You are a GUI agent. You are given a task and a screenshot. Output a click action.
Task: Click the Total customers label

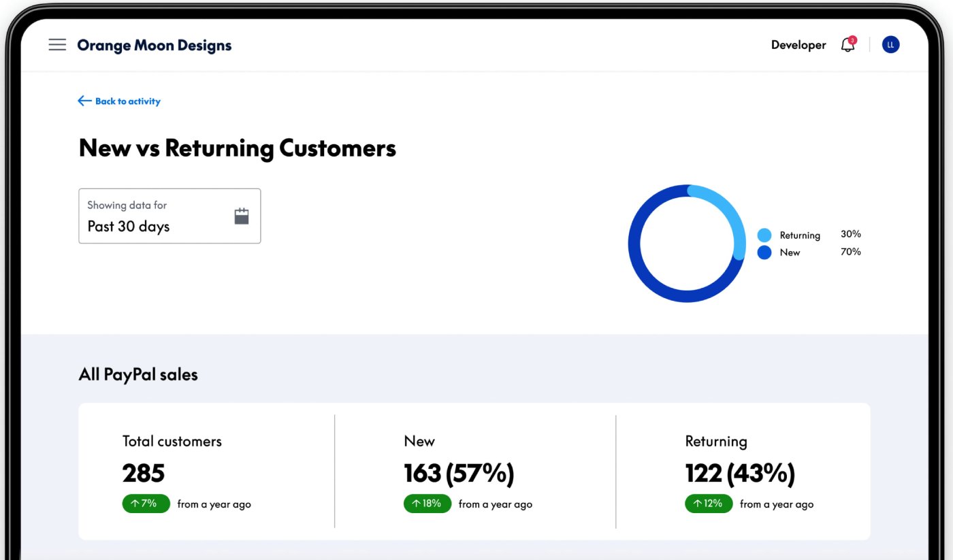point(172,441)
